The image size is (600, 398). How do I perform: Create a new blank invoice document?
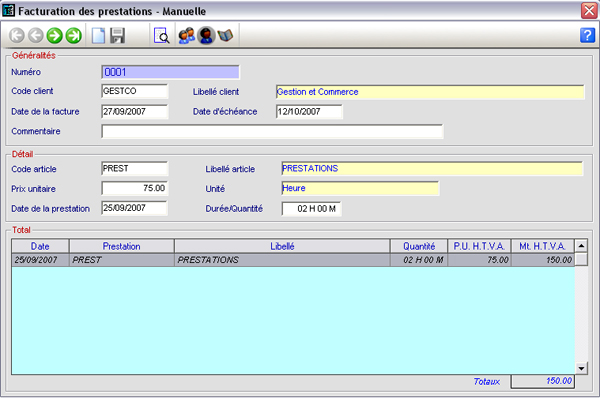click(x=98, y=36)
